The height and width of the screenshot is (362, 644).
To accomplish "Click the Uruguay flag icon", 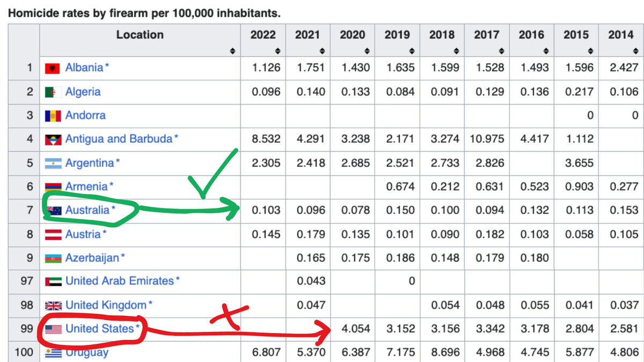I will [53, 352].
